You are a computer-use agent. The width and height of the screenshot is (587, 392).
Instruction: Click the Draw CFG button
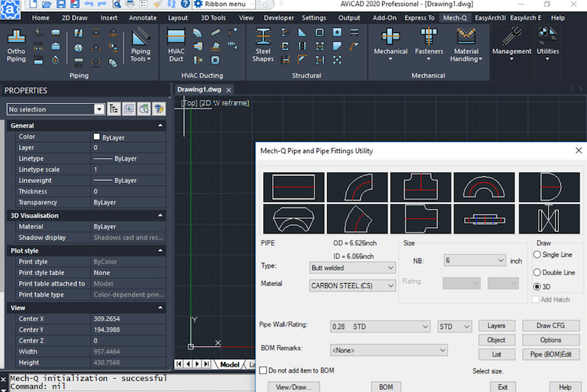(551, 326)
